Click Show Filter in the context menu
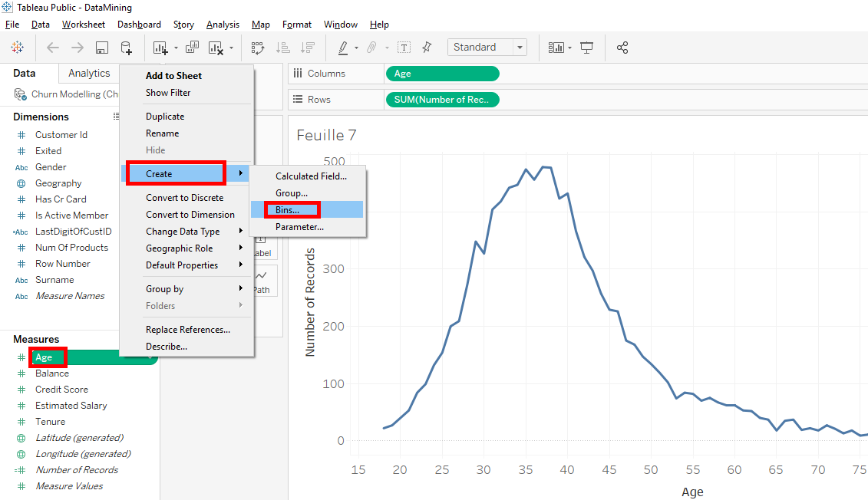868x500 pixels. click(x=168, y=92)
